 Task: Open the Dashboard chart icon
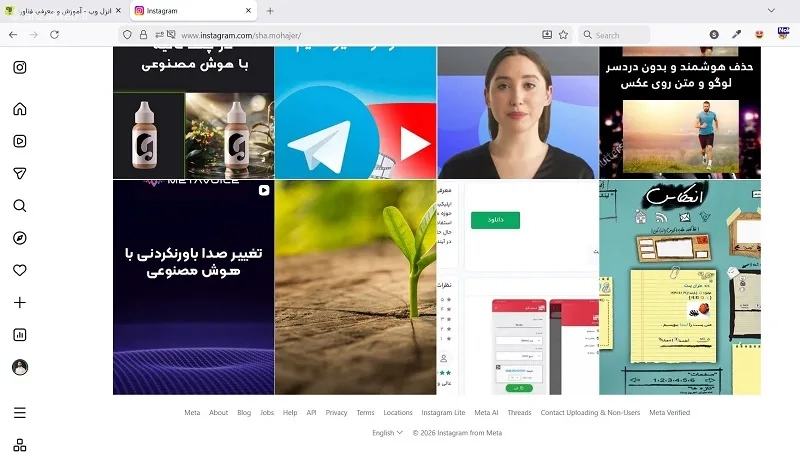20,335
